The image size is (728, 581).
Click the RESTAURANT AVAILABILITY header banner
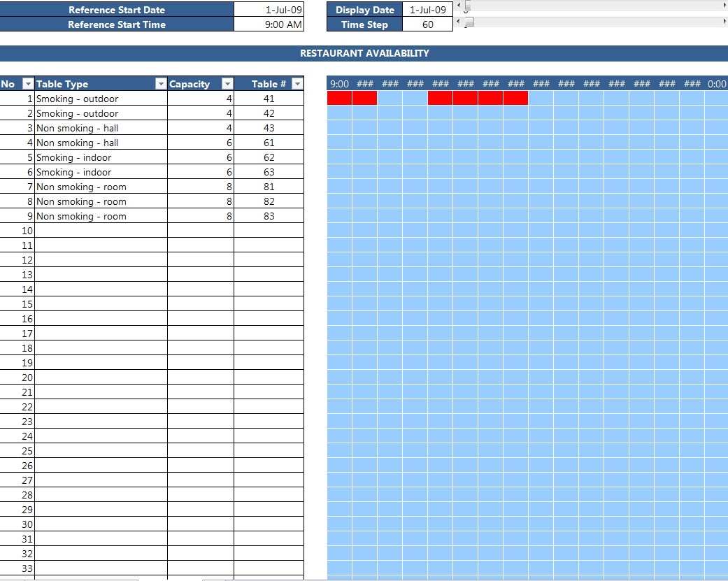click(x=364, y=53)
